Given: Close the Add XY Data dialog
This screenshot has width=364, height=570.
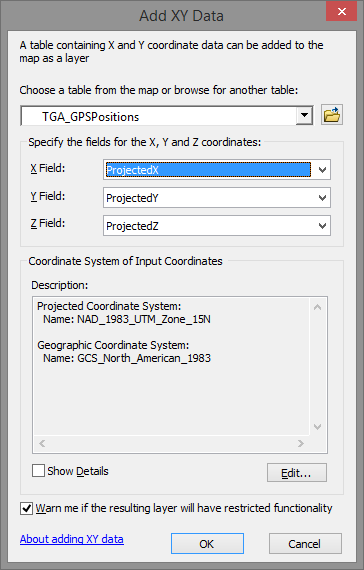Looking at the screenshot, I should coord(341,12).
